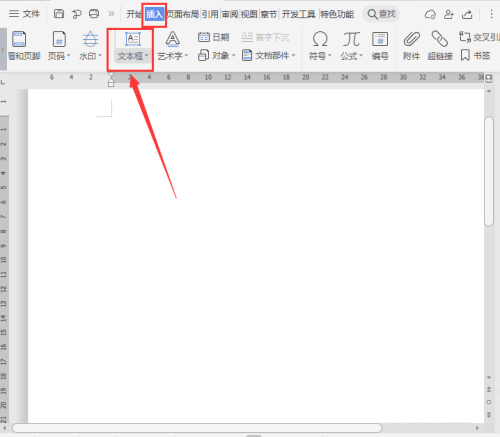Insert a Date (日期) field
The width and height of the screenshot is (500, 437).
(213, 37)
